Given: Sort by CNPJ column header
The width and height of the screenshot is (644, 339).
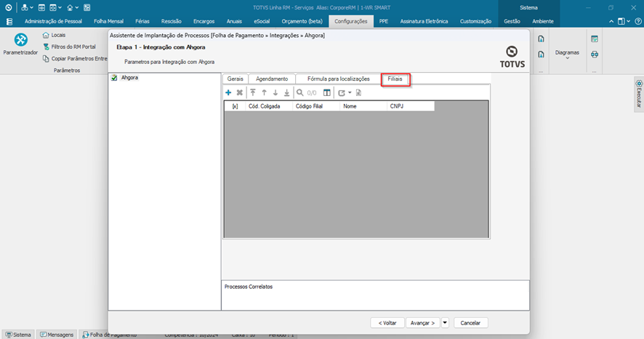Looking at the screenshot, I should [410, 106].
